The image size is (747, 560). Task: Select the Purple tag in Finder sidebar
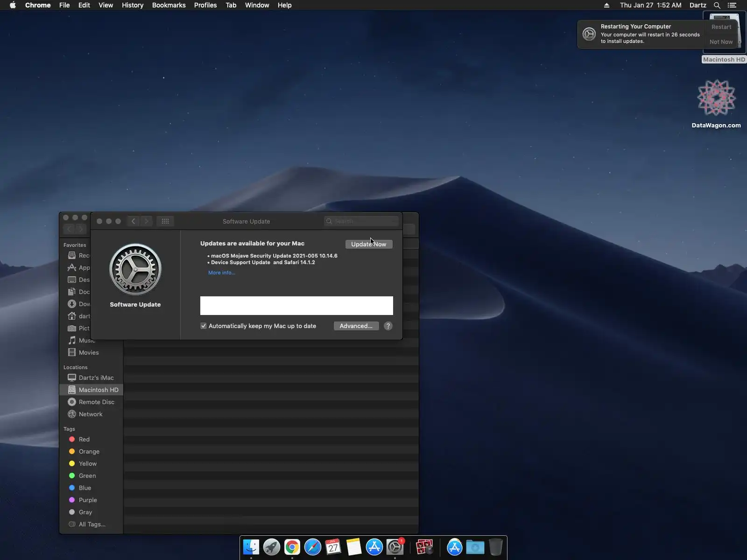(83, 500)
